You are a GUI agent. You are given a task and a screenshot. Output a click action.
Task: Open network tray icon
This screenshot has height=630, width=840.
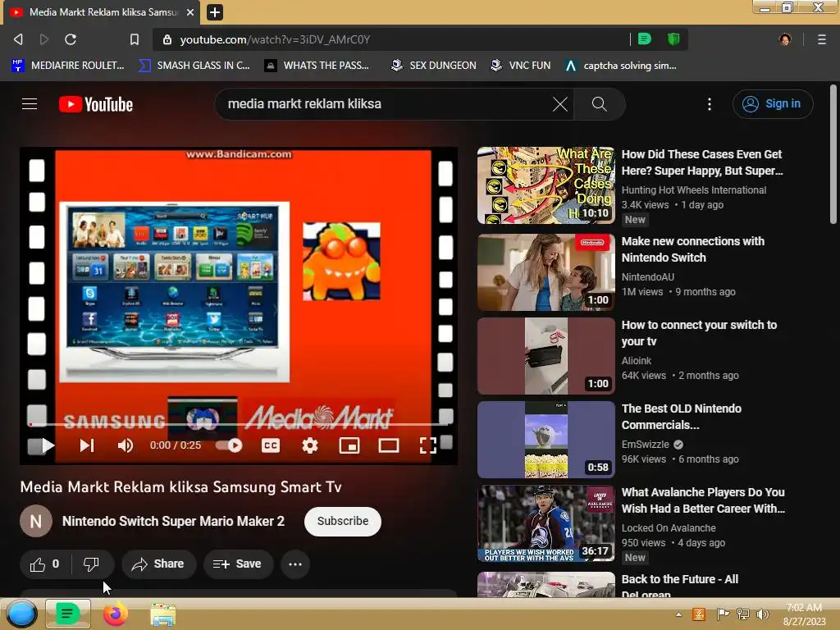[743, 614]
